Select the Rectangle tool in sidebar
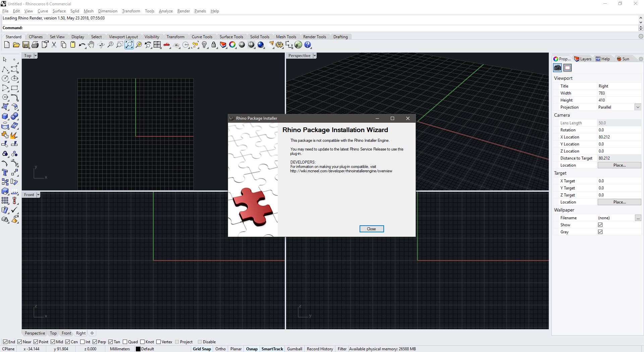644x352 pixels. tap(14, 88)
